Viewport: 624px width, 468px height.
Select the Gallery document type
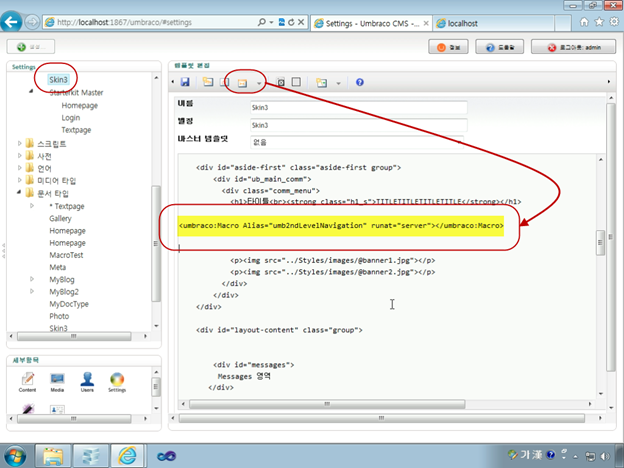60,218
